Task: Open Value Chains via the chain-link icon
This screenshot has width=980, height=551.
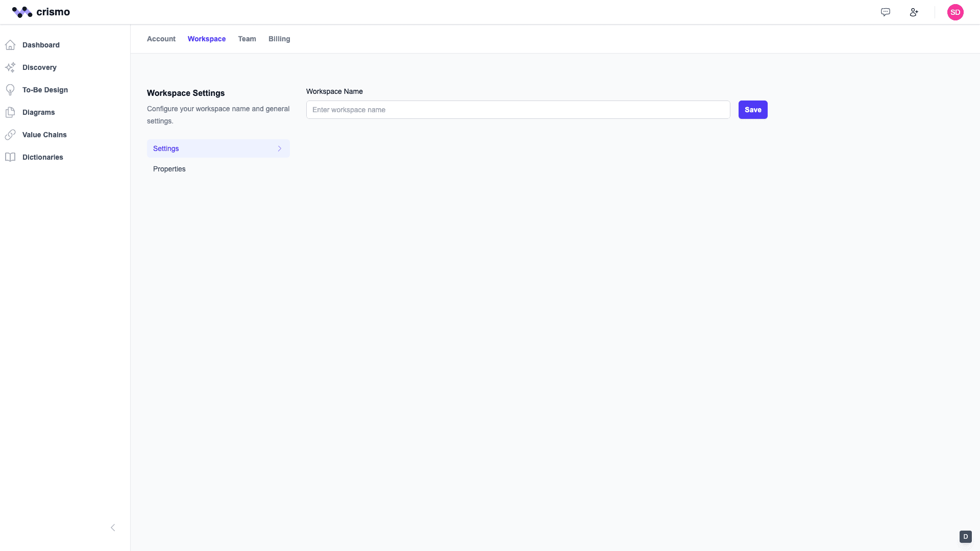Action: coord(11,135)
